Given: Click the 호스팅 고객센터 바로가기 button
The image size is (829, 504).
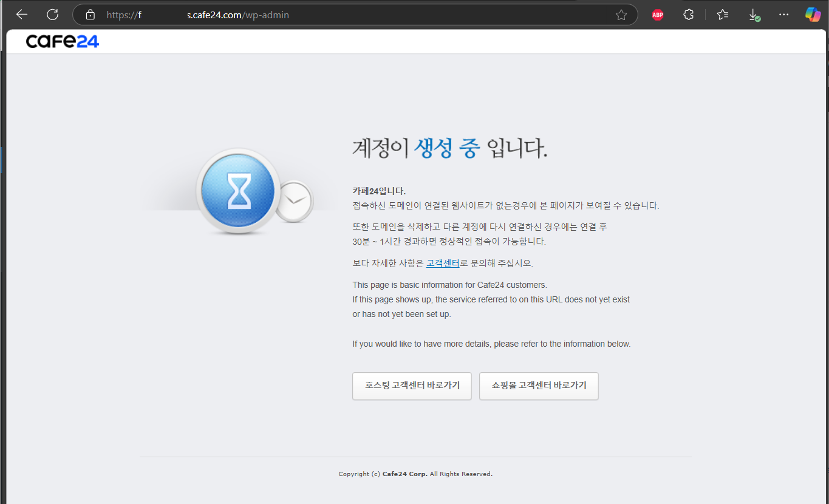Looking at the screenshot, I should tap(412, 386).
